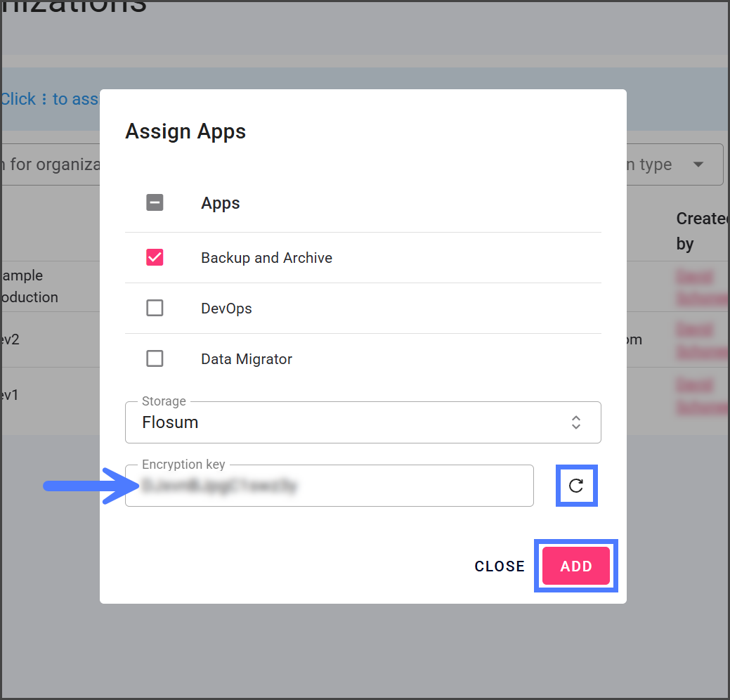Click the Backup and Archive label text

[266, 258]
